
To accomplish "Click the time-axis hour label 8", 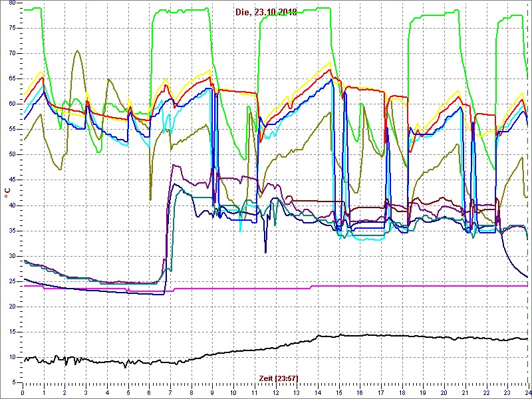I will pyautogui.click(x=192, y=392).
